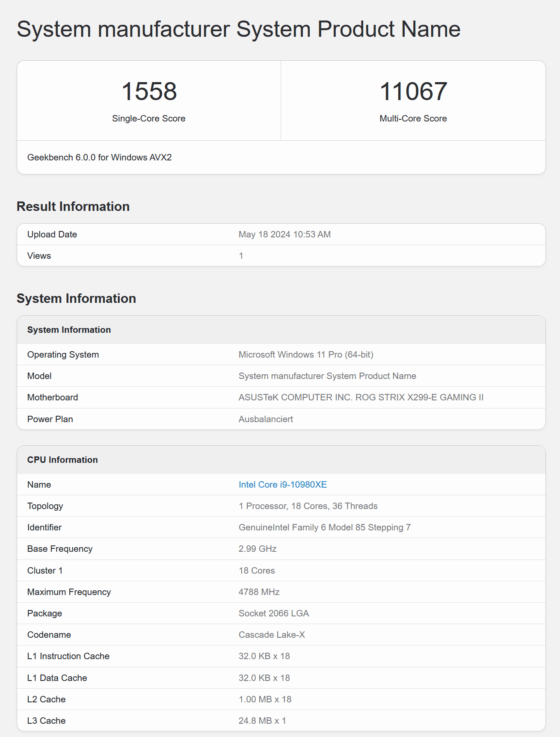The width and height of the screenshot is (560, 737).
Task: Click the Maximum Frequency label
Action: coord(69,592)
